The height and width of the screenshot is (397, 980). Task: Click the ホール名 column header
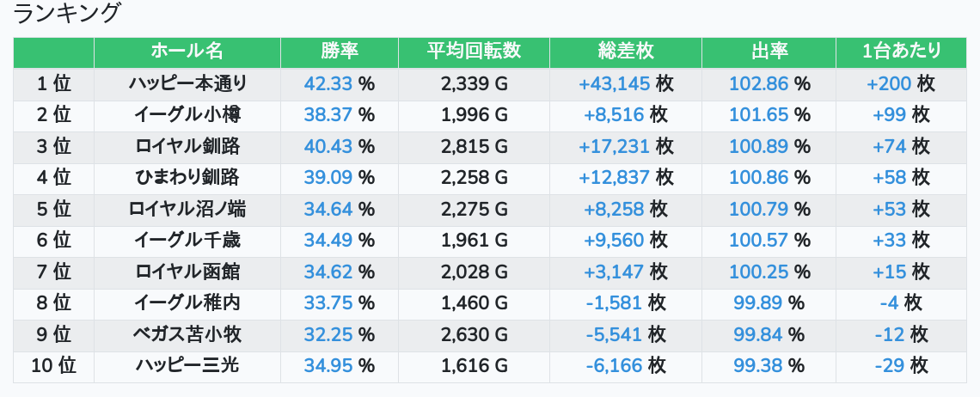tap(187, 52)
